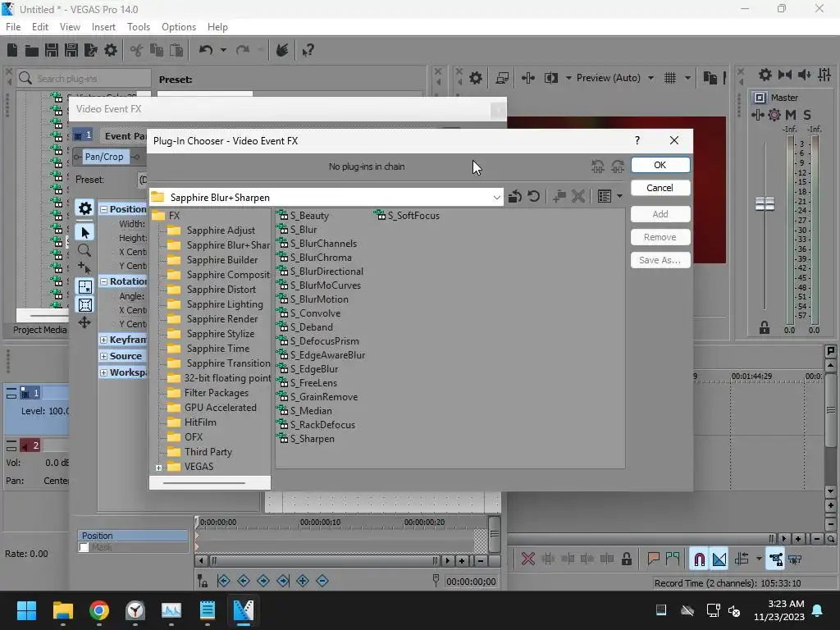Click Overlays grid icon in preview toolbar
840x630 pixels.
670,78
